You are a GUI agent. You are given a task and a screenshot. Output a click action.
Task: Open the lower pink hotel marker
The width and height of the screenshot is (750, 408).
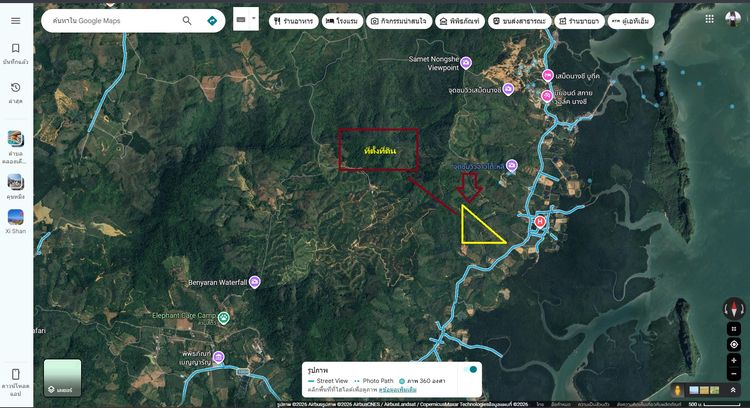(x=546, y=96)
